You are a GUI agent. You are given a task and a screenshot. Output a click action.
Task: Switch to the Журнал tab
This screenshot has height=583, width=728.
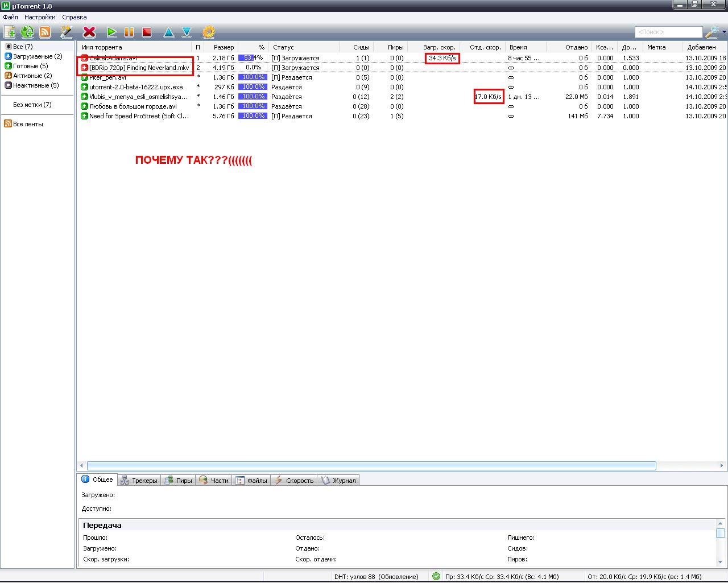click(338, 481)
